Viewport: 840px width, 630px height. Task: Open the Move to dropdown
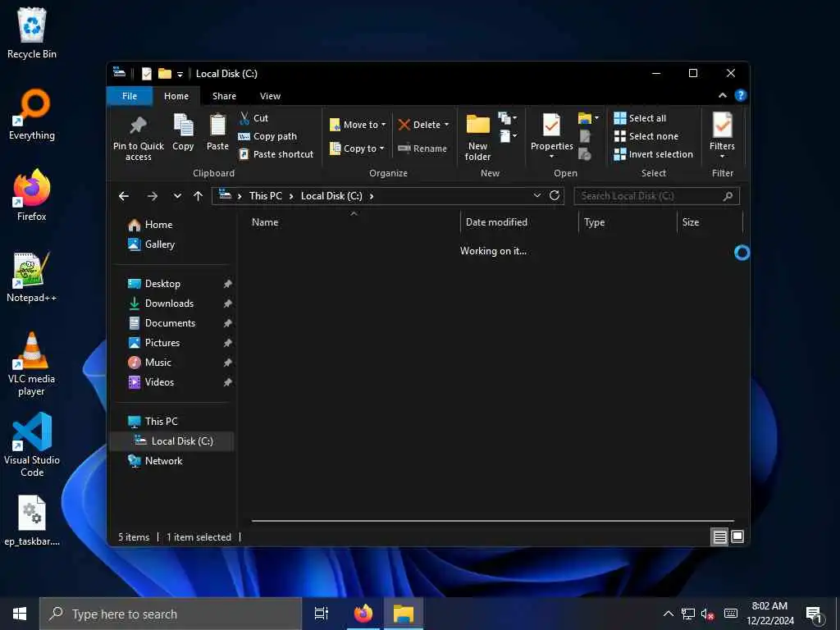[358, 125]
